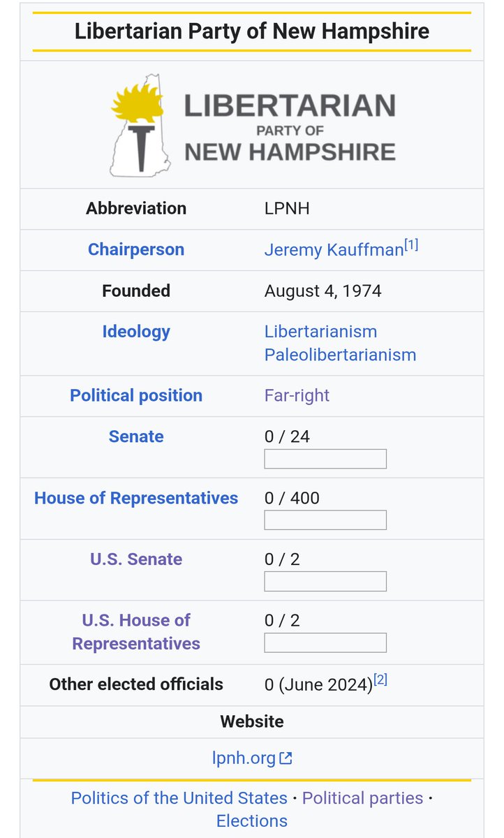Screen dimensions: 504x838
Task: Open the House of Representatives link
Action: [x=136, y=498]
